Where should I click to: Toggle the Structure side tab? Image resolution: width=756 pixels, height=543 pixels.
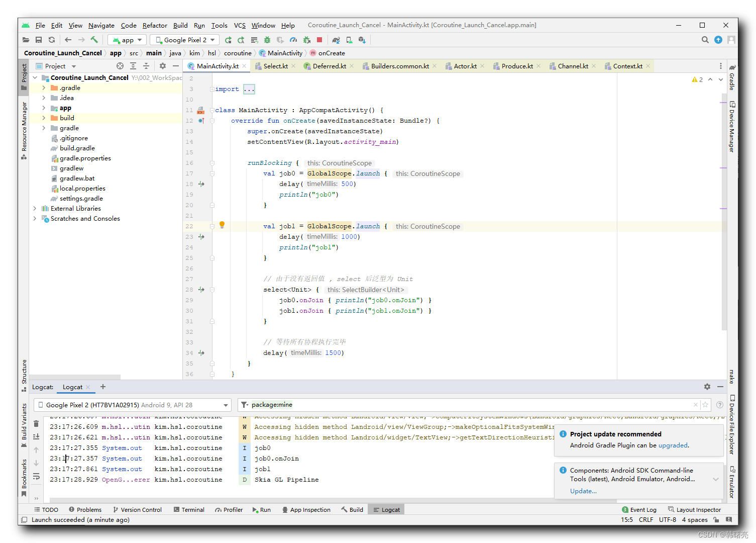24,375
